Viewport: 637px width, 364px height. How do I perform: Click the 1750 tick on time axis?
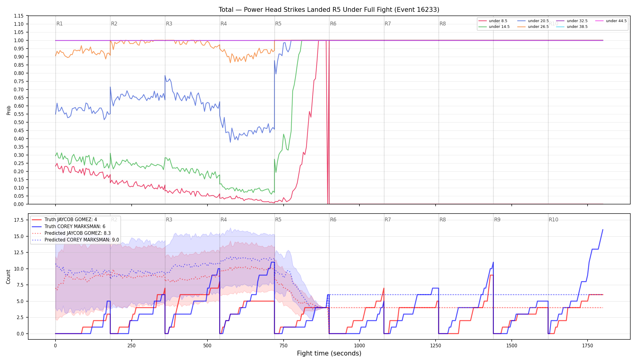point(588,345)
